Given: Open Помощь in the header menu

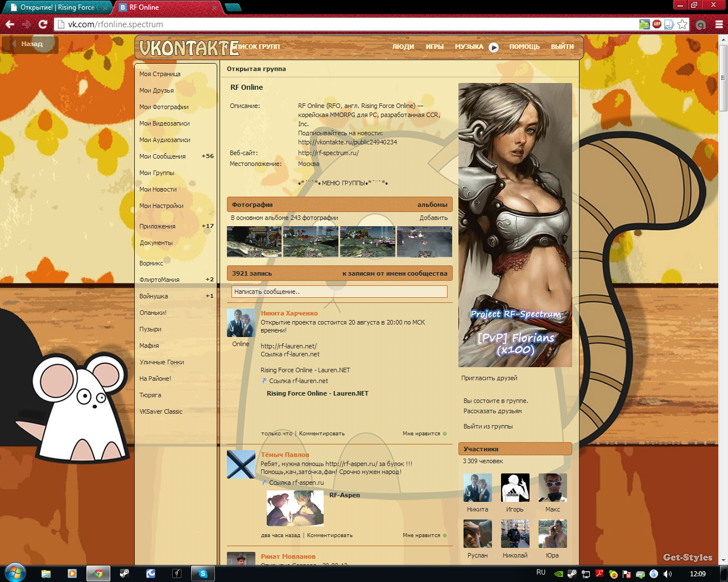Looking at the screenshot, I should (524, 47).
